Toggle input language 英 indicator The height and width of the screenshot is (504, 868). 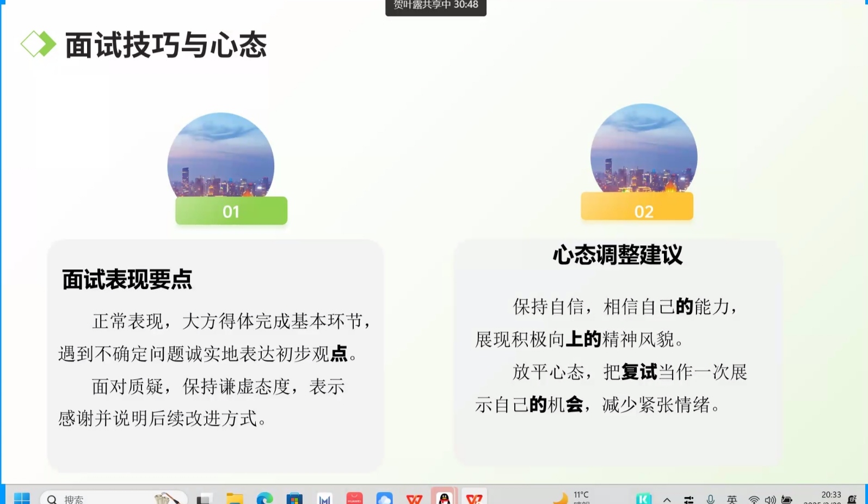pyautogui.click(x=732, y=499)
